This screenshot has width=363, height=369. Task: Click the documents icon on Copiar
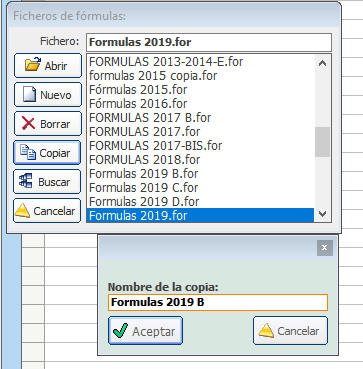[28, 153]
